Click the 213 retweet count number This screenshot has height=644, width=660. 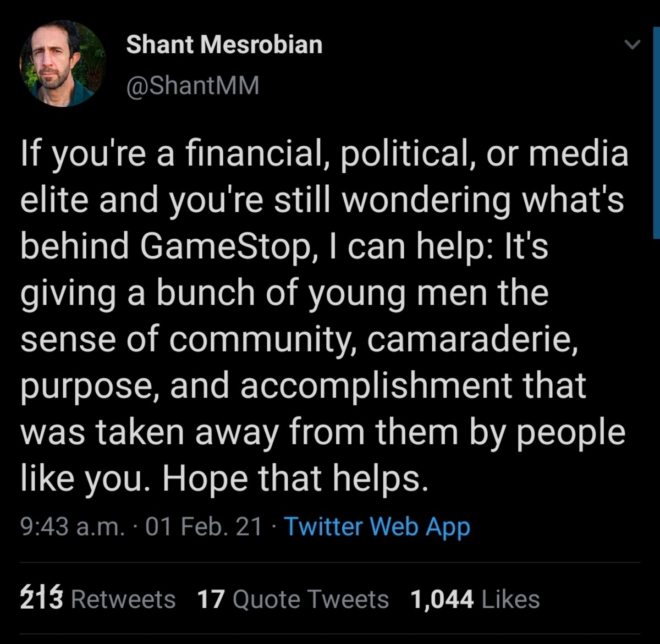[x=42, y=599]
